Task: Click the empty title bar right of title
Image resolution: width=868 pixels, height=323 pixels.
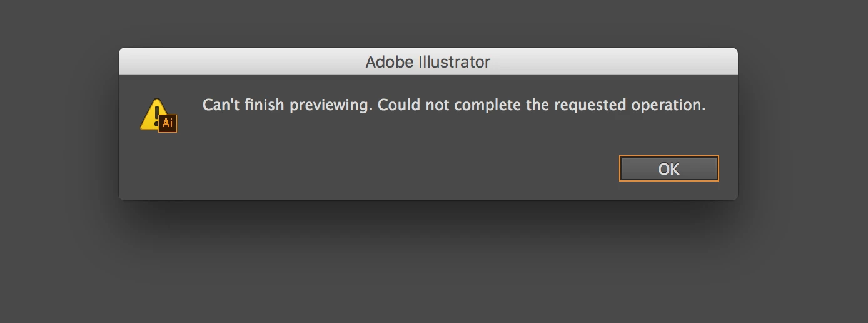Action: pos(614,61)
